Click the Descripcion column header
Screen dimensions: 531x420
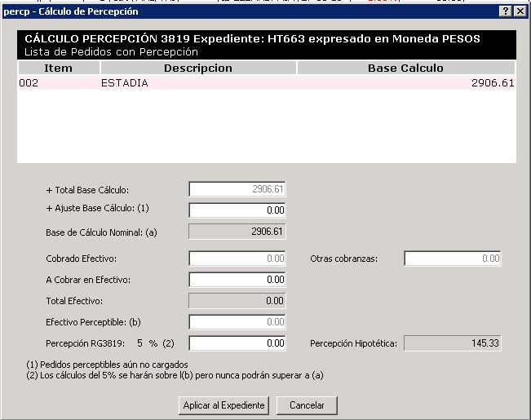pos(198,68)
